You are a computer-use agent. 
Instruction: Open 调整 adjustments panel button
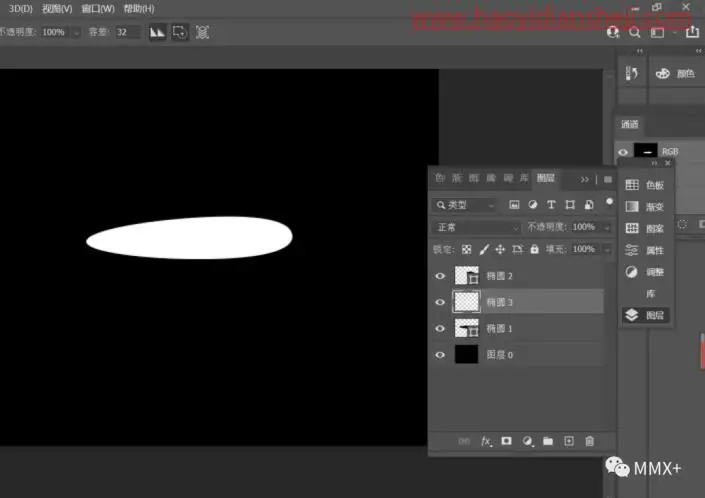coord(644,272)
